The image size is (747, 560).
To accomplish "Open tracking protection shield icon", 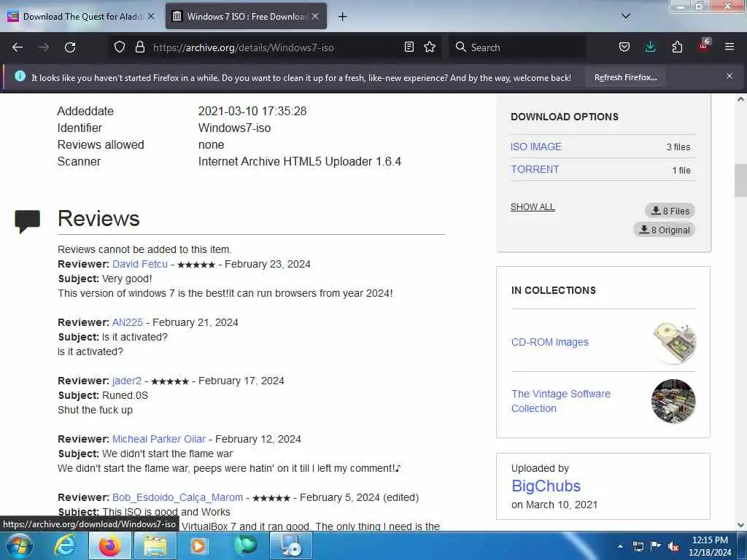I will [x=120, y=47].
